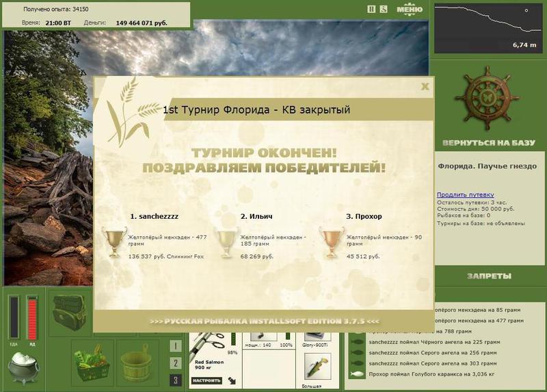Click the name '3. Прохор'
This screenshot has width=547, height=392.
tap(364, 216)
